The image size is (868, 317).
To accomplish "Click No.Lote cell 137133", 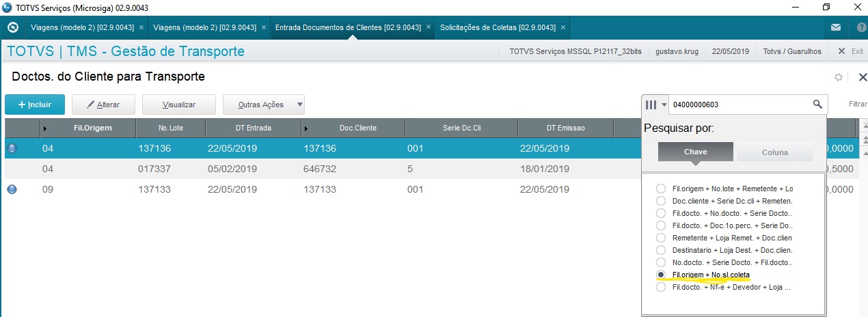I will pyautogui.click(x=154, y=189).
